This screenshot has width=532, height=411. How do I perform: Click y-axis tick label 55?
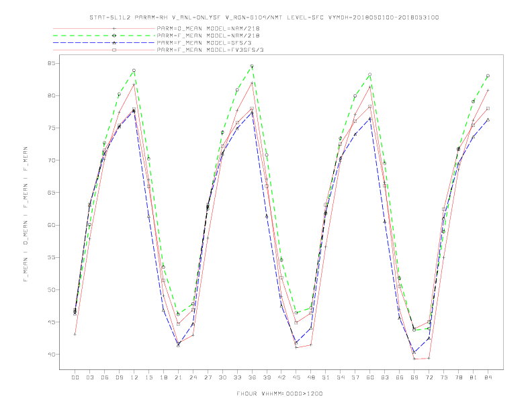point(51,257)
